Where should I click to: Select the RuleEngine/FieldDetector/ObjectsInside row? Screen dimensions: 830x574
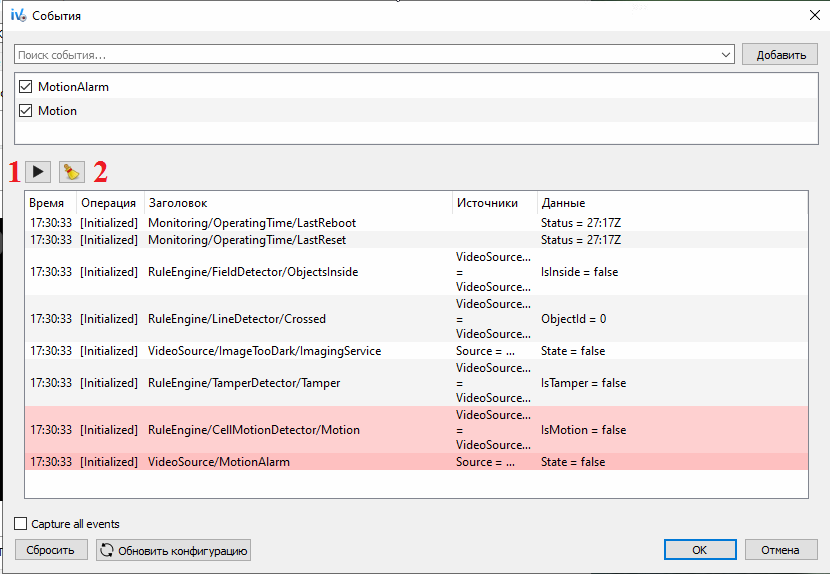click(x=417, y=272)
